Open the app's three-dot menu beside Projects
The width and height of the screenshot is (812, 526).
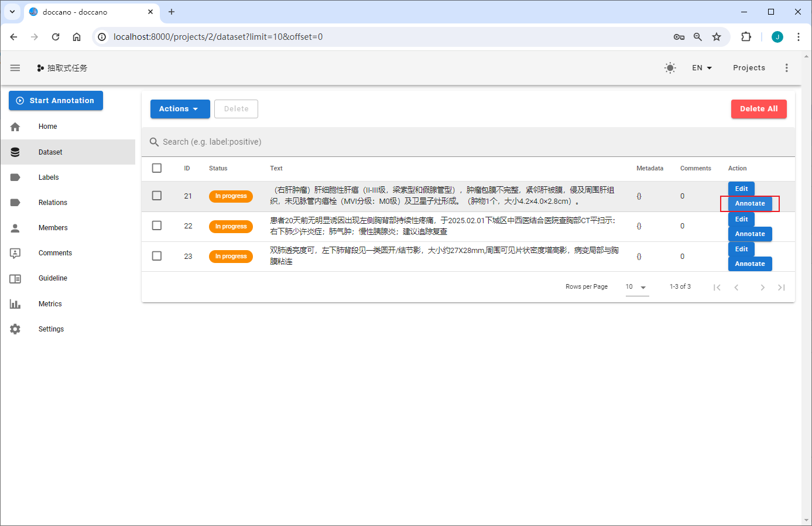click(x=786, y=68)
